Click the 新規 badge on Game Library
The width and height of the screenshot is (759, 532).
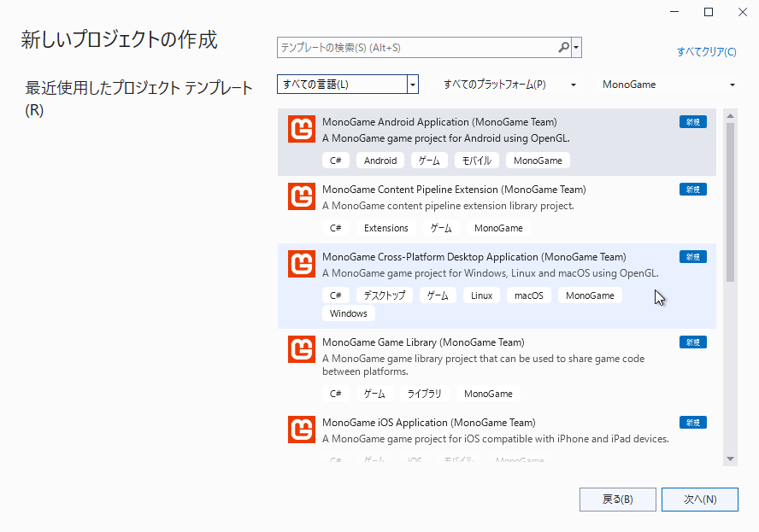pyautogui.click(x=693, y=342)
